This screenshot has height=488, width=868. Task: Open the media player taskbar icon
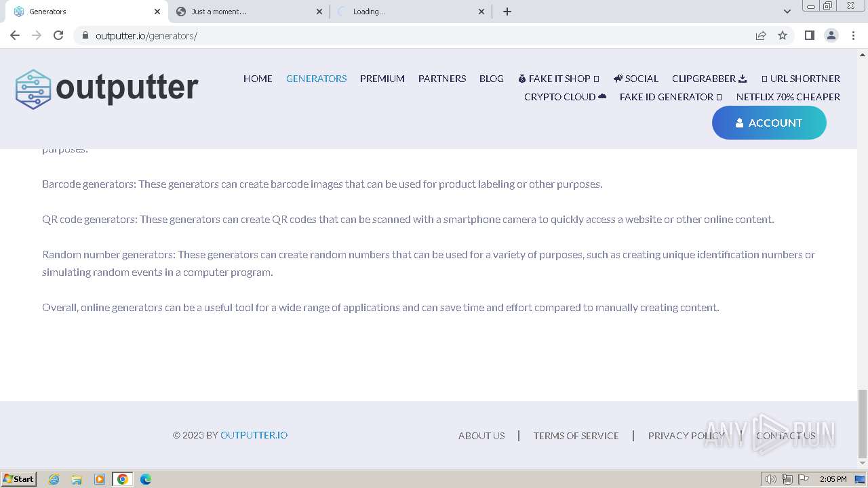point(100,479)
